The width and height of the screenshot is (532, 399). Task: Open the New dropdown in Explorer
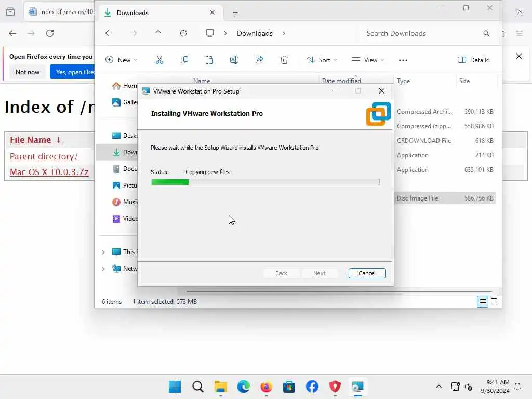click(x=121, y=60)
